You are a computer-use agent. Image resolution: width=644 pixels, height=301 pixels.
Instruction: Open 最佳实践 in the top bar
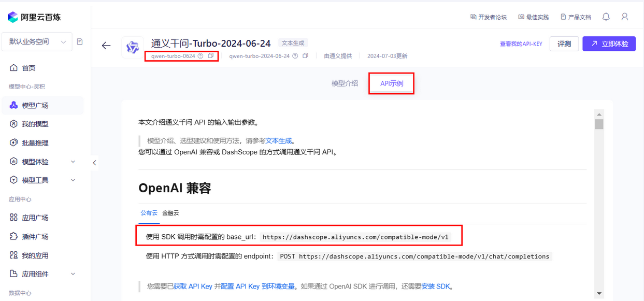point(533,17)
